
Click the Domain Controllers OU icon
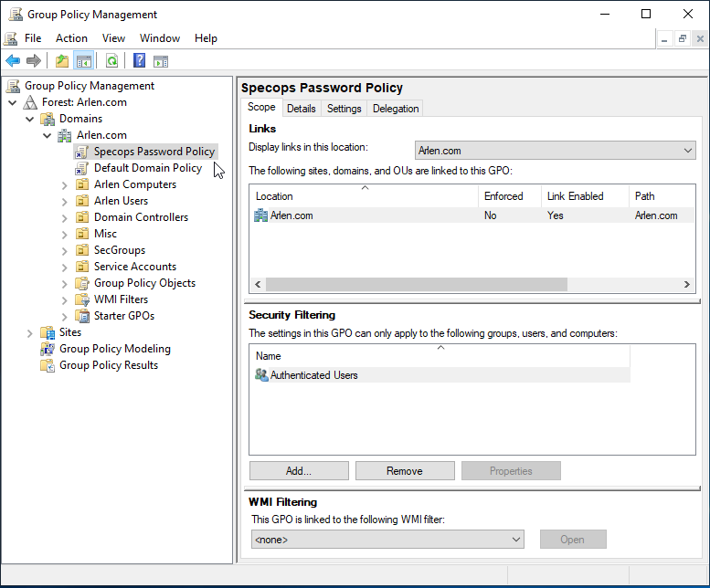pos(82,217)
